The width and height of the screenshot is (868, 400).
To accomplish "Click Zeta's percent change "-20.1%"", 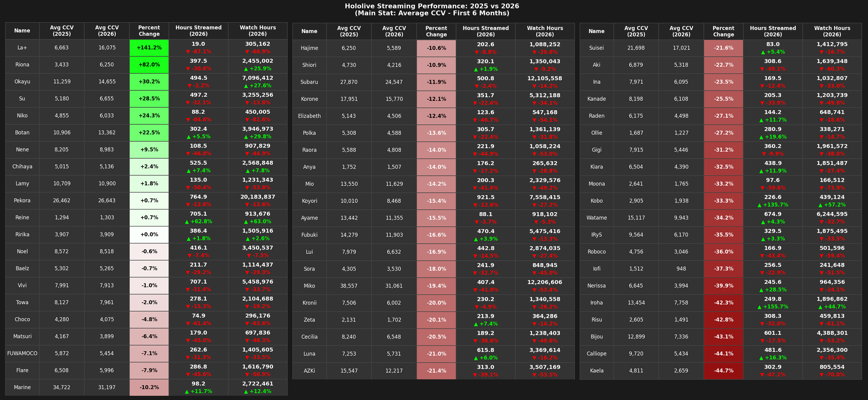I will [436, 320].
